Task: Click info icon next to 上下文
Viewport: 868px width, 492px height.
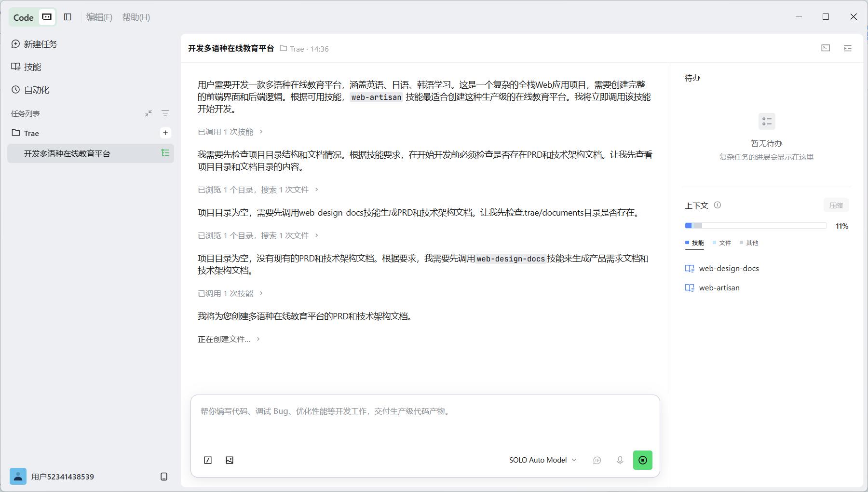Action: (718, 205)
